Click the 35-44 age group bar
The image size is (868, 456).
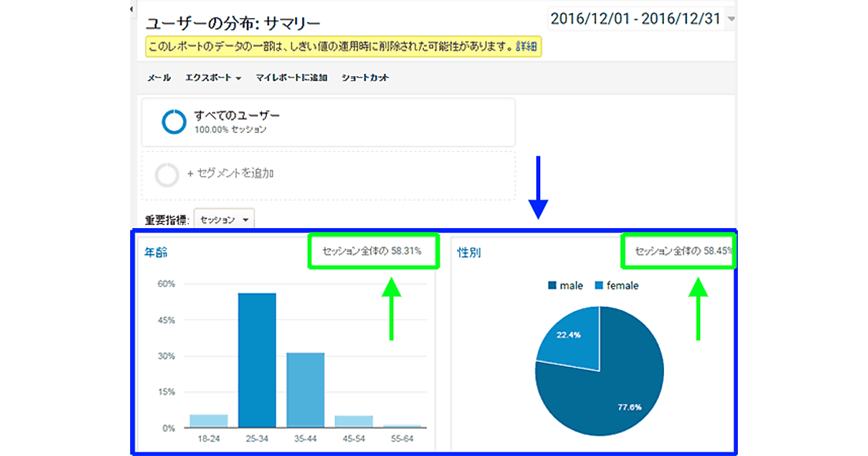pos(305,389)
